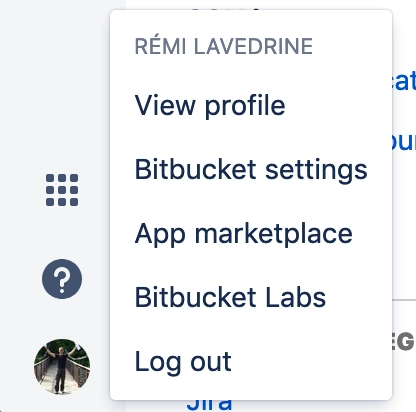
Task: Open the app switcher grid icon
Action: click(62, 190)
